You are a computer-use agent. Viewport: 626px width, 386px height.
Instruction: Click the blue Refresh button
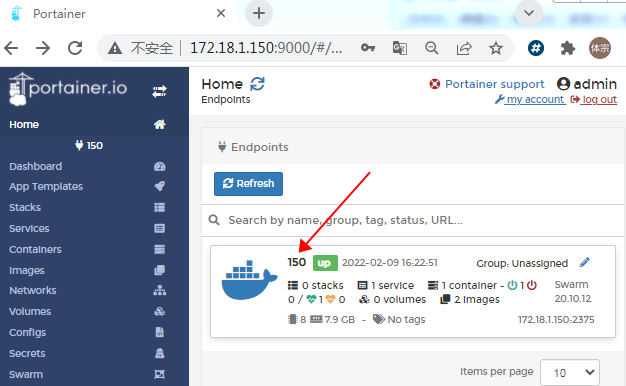click(248, 184)
